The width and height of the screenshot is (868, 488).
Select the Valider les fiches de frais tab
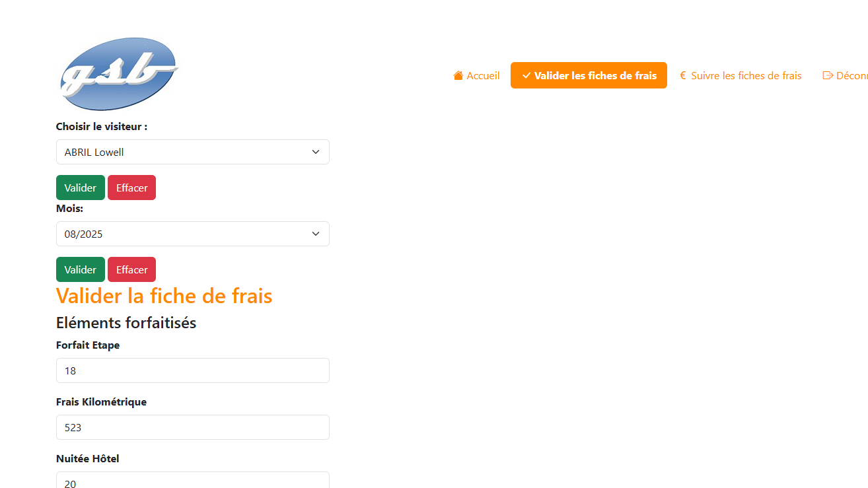pyautogui.click(x=589, y=75)
